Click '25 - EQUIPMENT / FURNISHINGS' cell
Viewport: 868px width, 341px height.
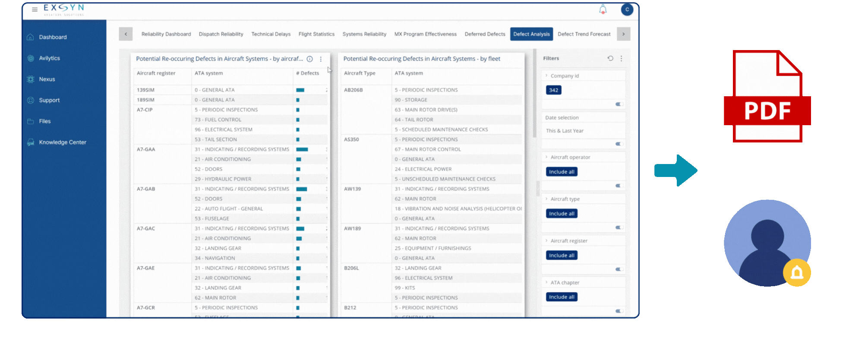(x=433, y=248)
